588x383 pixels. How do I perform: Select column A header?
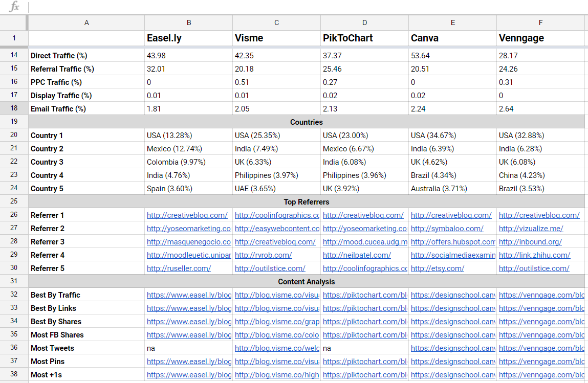pyautogui.click(x=86, y=22)
